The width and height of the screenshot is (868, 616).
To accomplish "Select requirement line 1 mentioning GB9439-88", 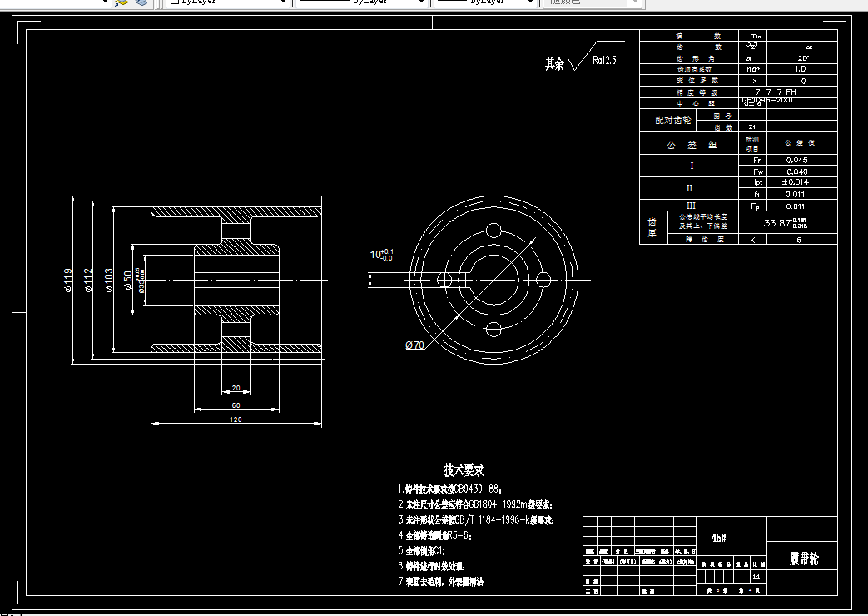I will click(x=450, y=489).
